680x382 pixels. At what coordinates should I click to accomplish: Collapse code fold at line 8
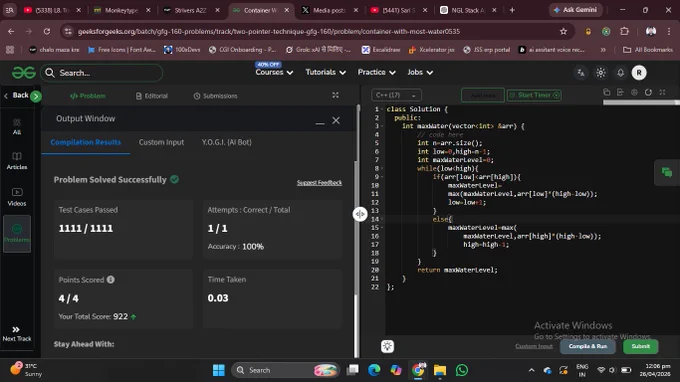(382, 168)
